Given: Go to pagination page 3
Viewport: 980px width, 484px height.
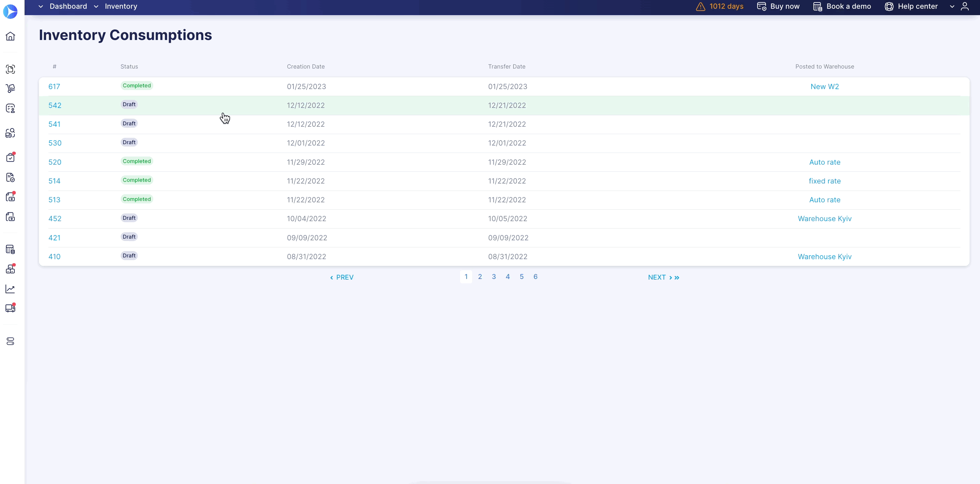Looking at the screenshot, I should pyautogui.click(x=494, y=277).
